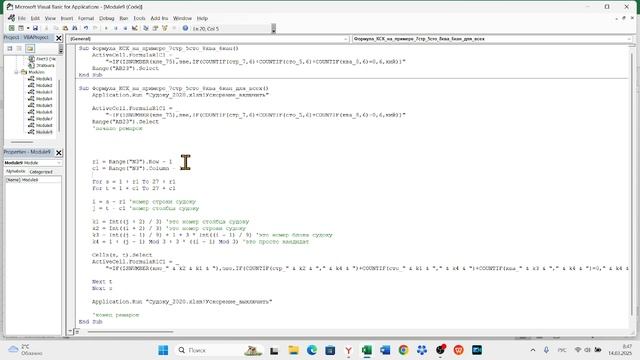Open the Window menu
The image size is (640, 360).
182,18
